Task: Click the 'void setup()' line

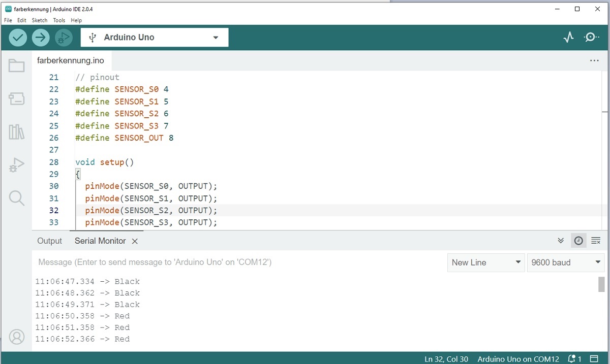Action: coord(104,162)
